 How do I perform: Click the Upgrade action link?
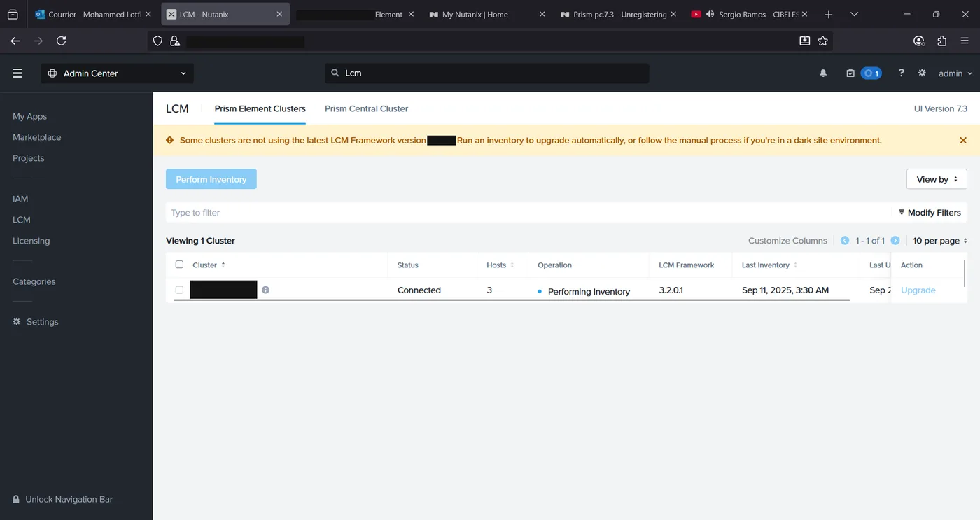pyautogui.click(x=918, y=290)
